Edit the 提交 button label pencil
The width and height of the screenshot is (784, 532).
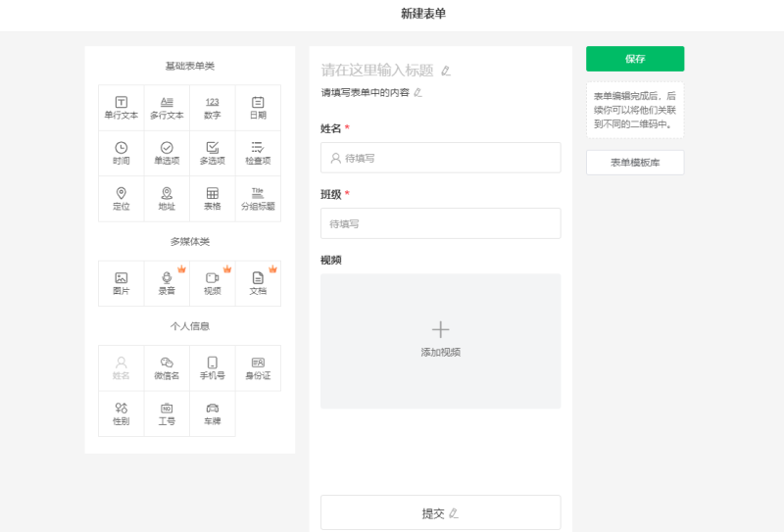[x=454, y=513]
